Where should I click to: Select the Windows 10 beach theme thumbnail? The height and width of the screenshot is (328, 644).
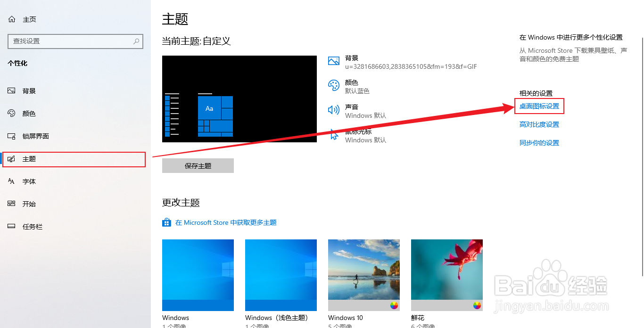point(364,275)
